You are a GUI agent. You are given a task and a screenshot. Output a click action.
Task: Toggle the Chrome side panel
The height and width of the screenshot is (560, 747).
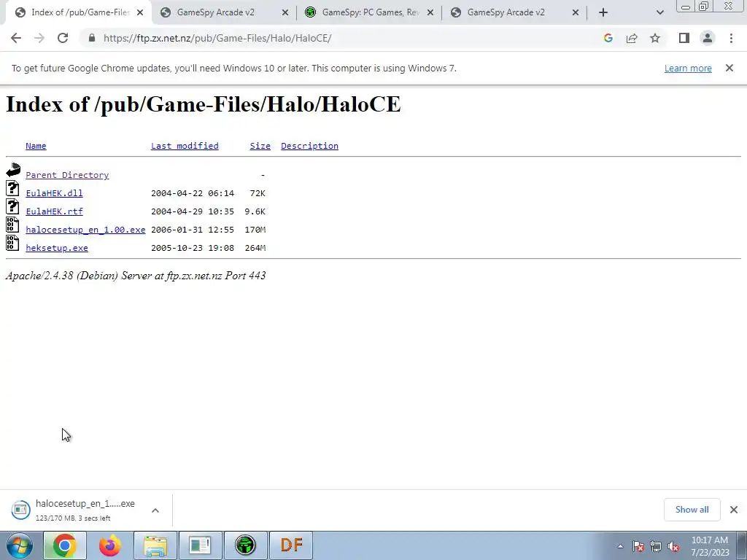tap(684, 38)
